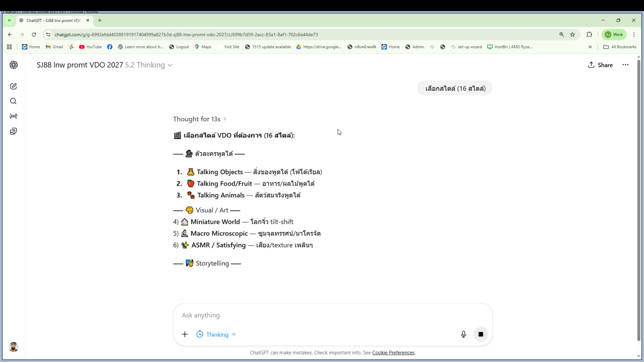Click the microphone dictation icon
The width and height of the screenshot is (644, 362).
pyautogui.click(x=463, y=334)
